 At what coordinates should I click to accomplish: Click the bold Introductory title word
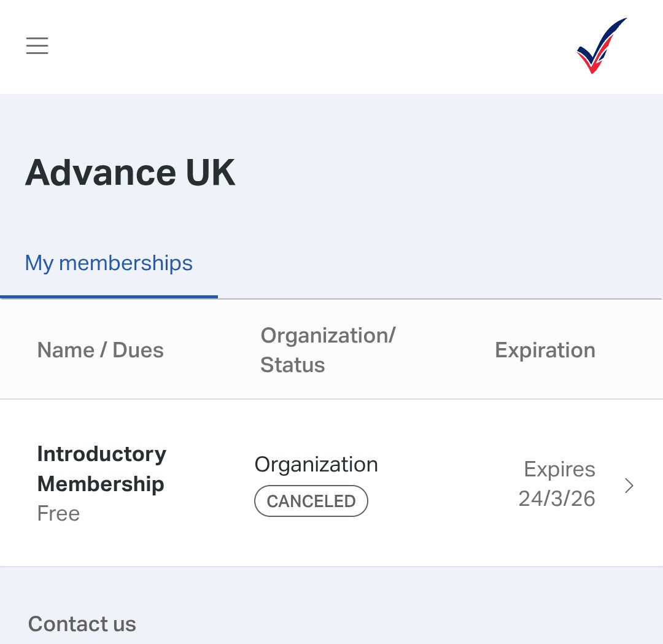click(x=102, y=454)
